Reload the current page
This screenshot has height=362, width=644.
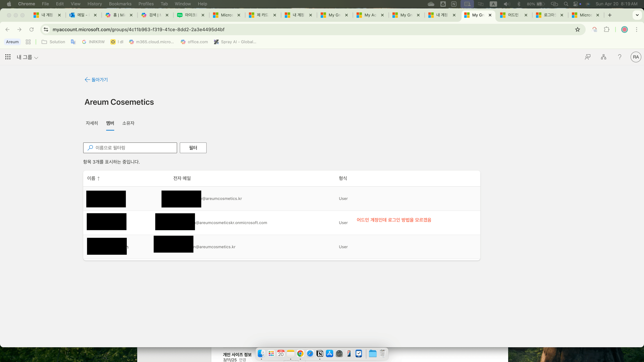(32, 29)
